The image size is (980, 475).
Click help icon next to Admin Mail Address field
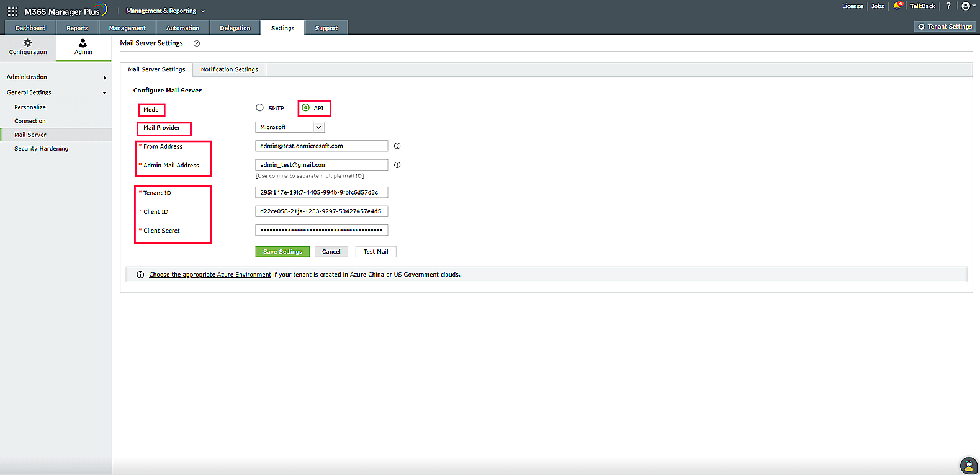(397, 165)
